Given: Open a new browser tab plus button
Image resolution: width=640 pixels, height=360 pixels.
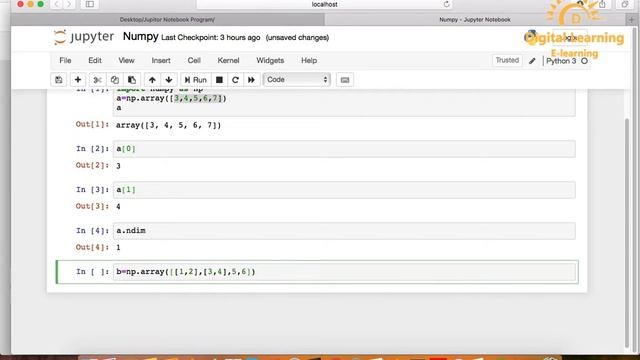Looking at the screenshot, I should (x=631, y=20).
